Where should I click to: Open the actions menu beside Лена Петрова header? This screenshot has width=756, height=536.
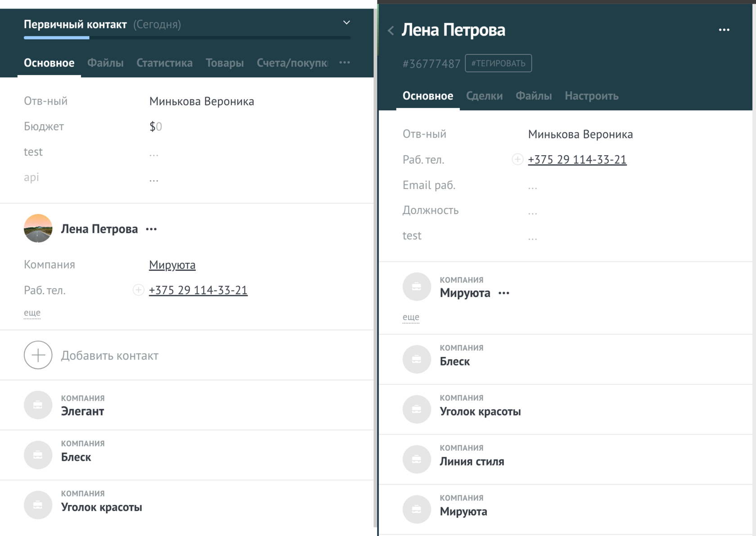(x=724, y=30)
